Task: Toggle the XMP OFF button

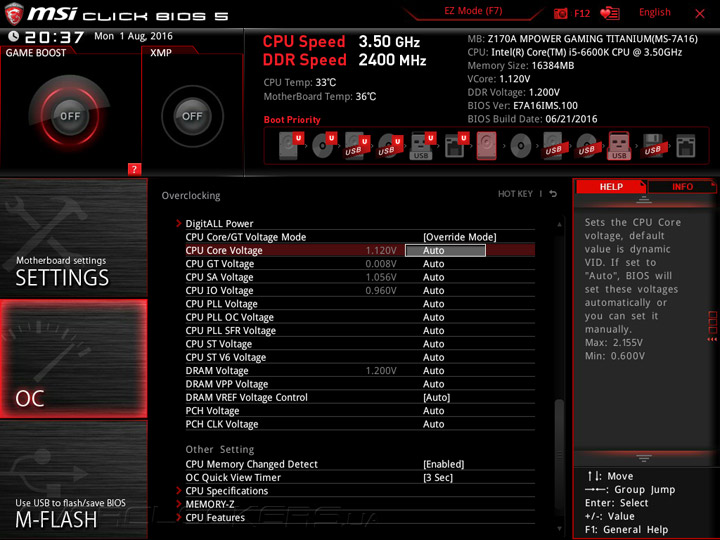Action: [x=192, y=116]
